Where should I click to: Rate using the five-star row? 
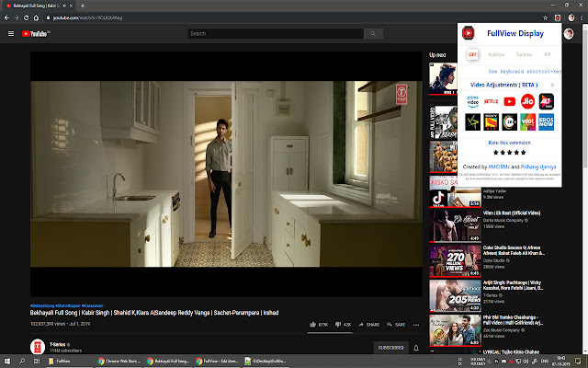tap(509, 153)
